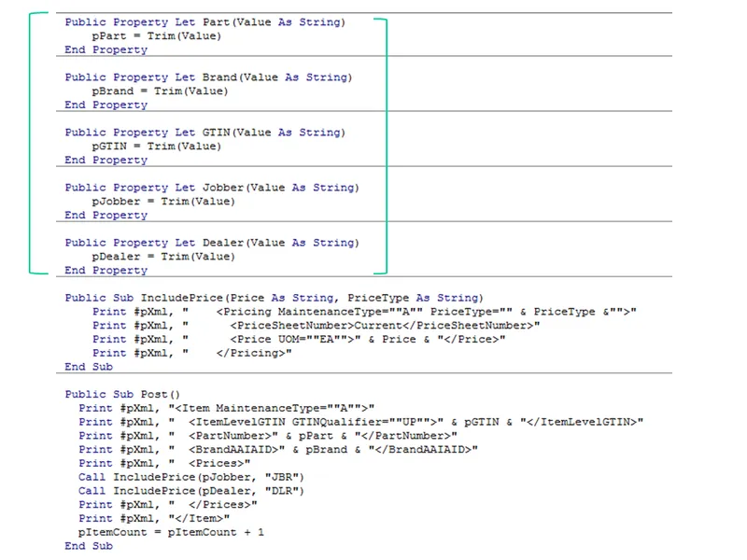Screen dimensions: 747x560
Task: Click the pGTIN = Trim(Value) statement
Action: [x=156, y=146]
